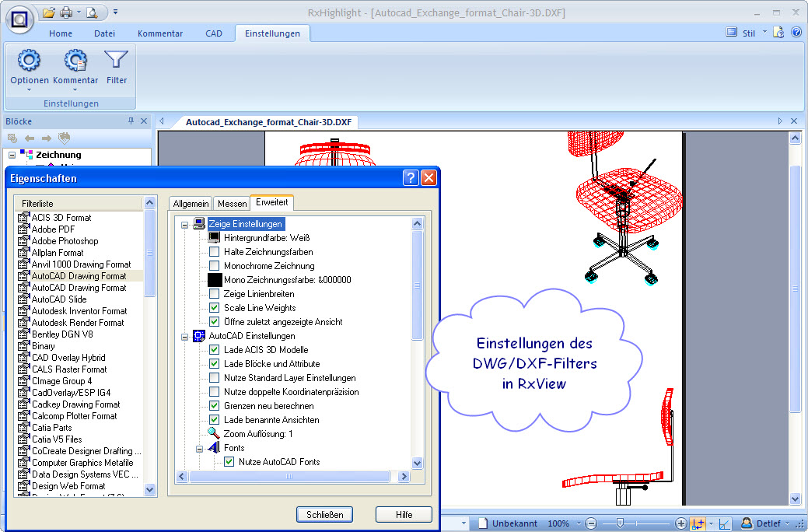This screenshot has height=532, width=808.
Task: Click the Stil icon at top right
Action: (731, 33)
